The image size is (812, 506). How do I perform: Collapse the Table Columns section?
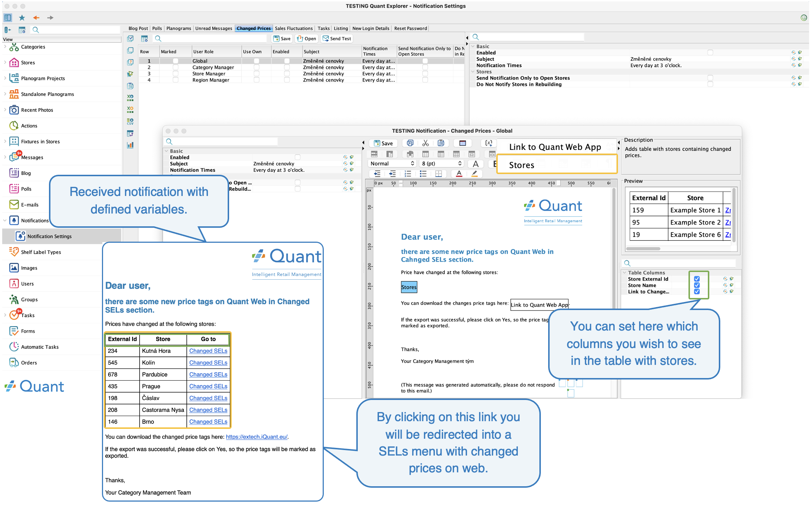point(625,273)
